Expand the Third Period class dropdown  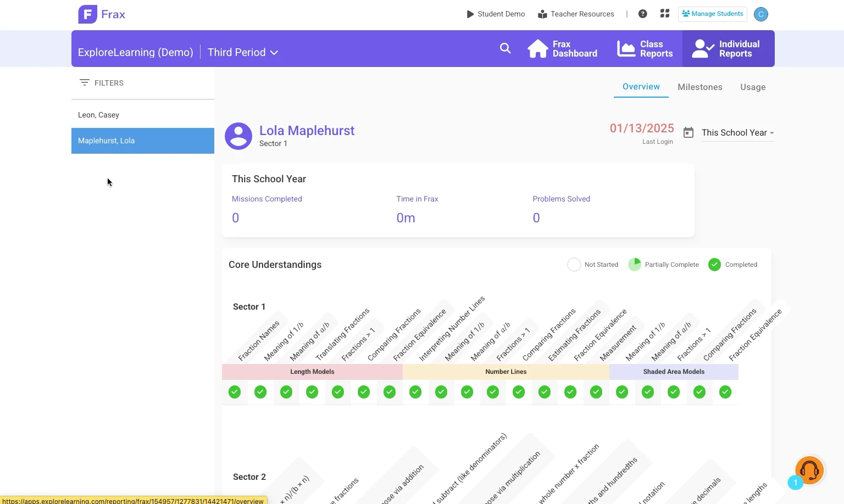click(x=243, y=52)
